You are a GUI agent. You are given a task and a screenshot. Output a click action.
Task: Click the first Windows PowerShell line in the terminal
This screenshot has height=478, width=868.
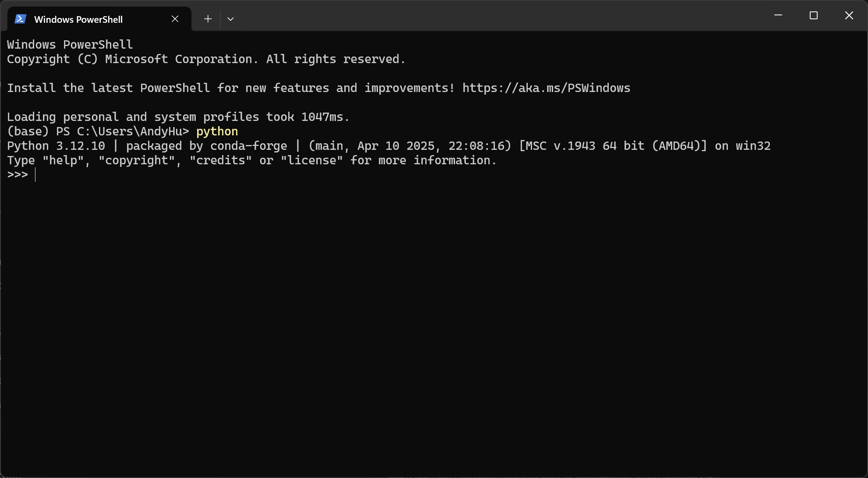coord(70,45)
